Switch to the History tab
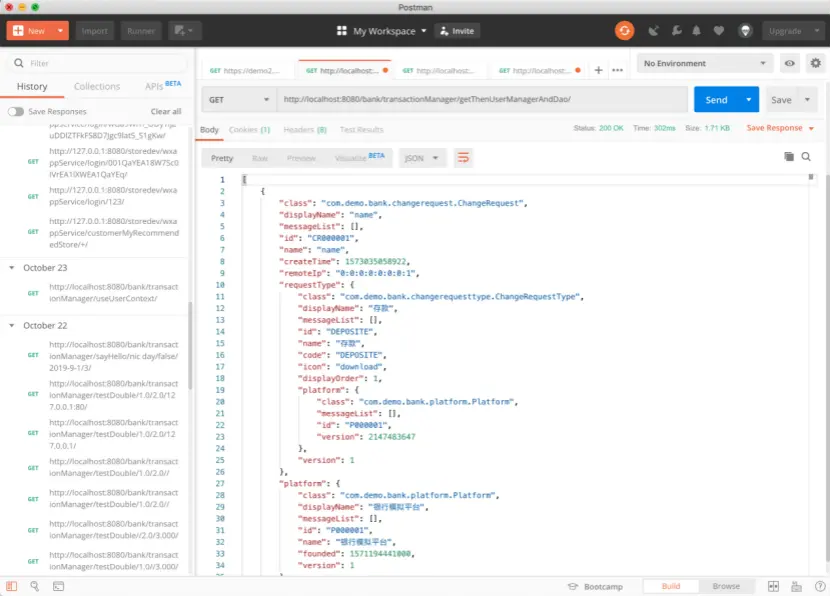This screenshot has width=832, height=596. [32, 86]
